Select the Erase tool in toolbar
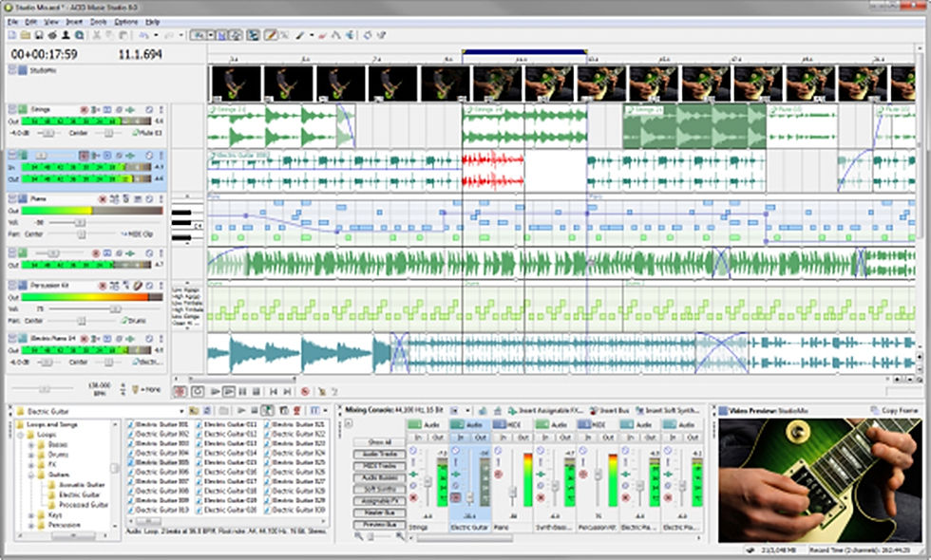Viewport: 931px width, 560px height. click(322, 36)
